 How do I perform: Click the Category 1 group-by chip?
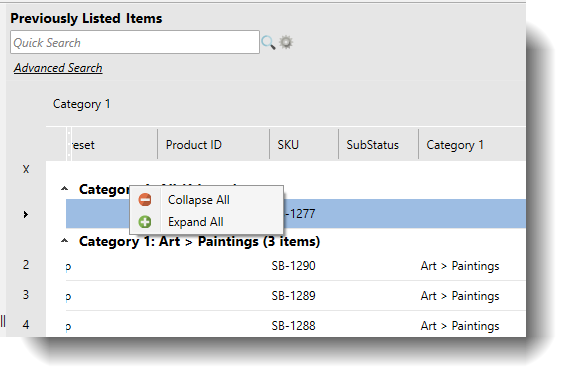(82, 104)
